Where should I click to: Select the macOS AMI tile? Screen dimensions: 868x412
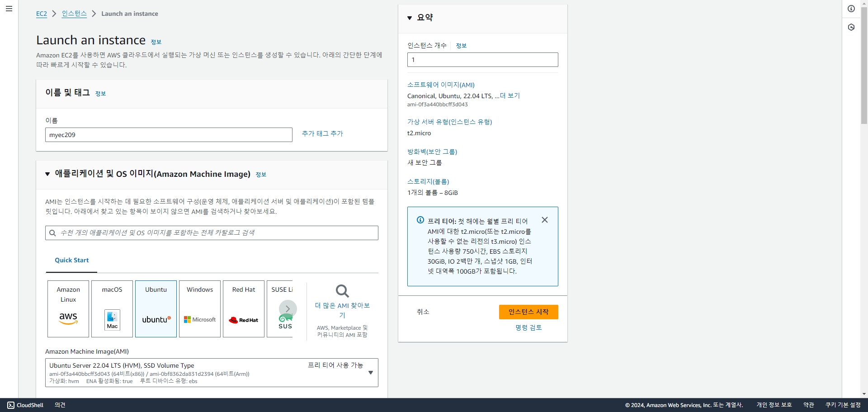pyautogui.click(x=112, y=309)
